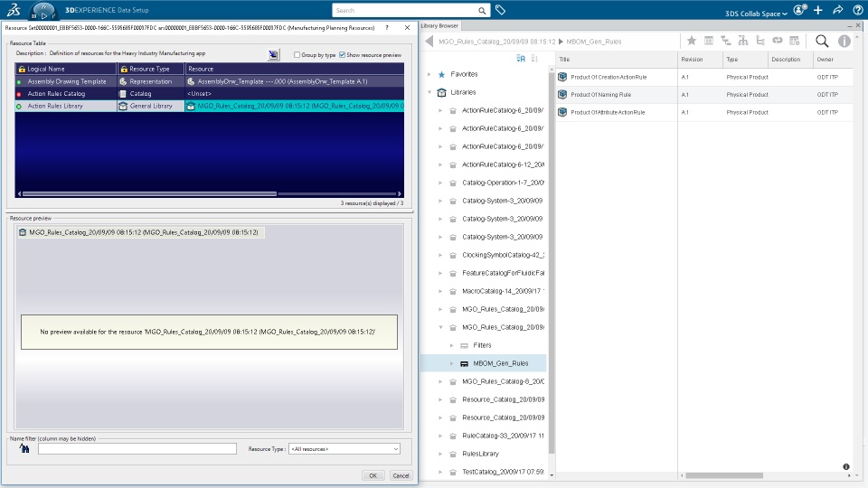
Task: Sort by Owner column header
Action: [x=833, y=60]
